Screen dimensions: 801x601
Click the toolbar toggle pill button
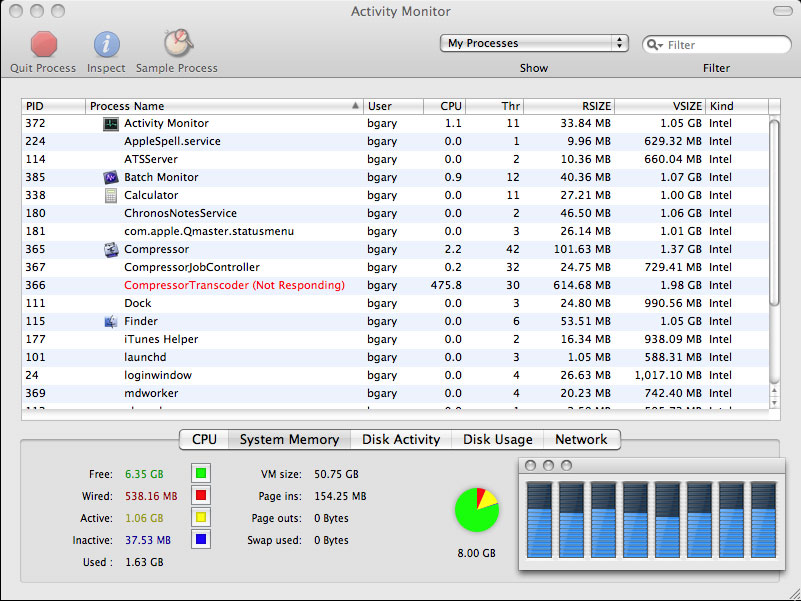pos(782,11)
